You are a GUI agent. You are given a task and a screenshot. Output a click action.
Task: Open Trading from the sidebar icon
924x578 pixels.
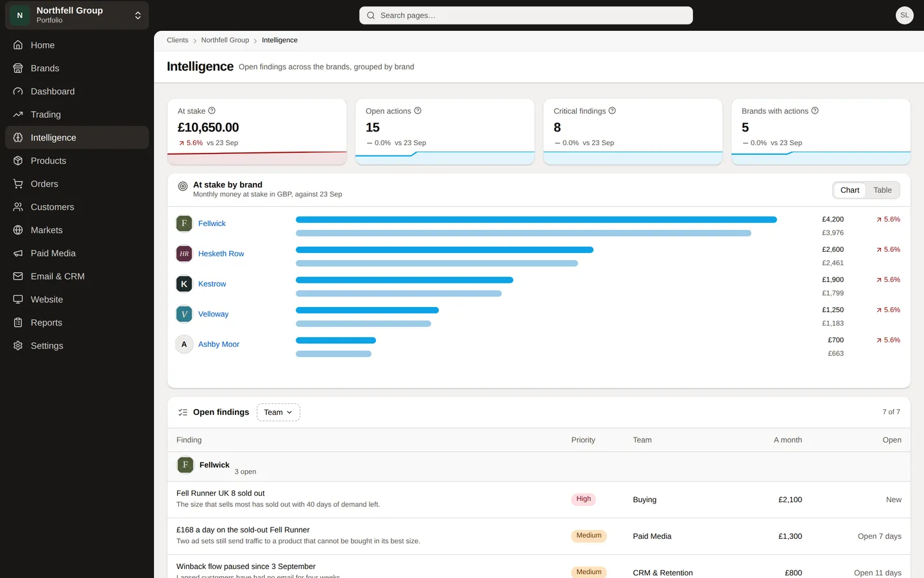click(18, 114)
